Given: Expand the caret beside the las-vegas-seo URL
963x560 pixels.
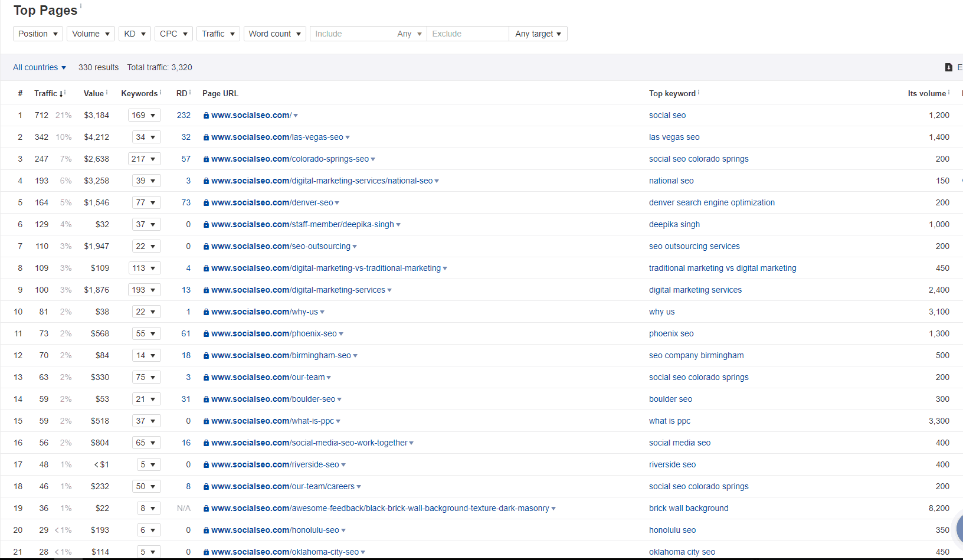Looking at the screenshot, I should click(x=348, y=137).
